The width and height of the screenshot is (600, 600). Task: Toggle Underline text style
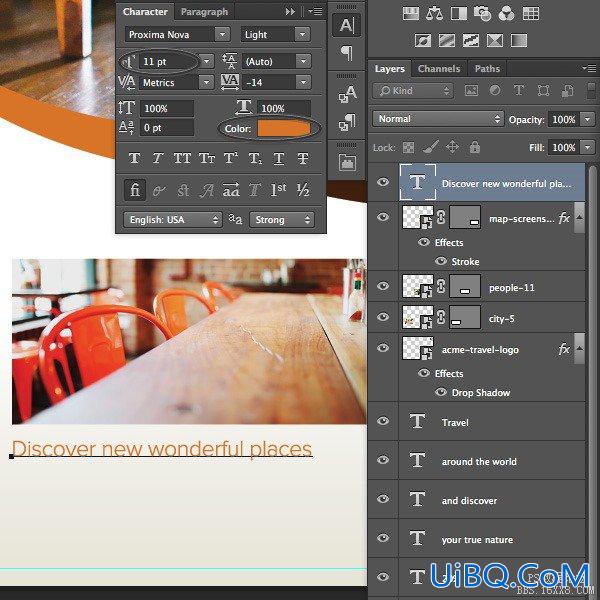pyautogui.click(x=279, y=158)
